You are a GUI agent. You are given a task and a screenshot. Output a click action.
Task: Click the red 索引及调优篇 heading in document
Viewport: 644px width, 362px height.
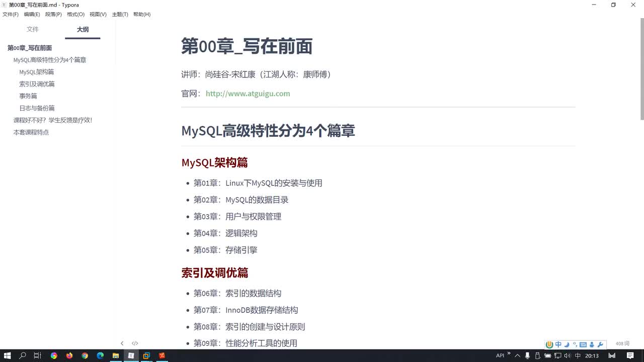(x=215, y=273)
